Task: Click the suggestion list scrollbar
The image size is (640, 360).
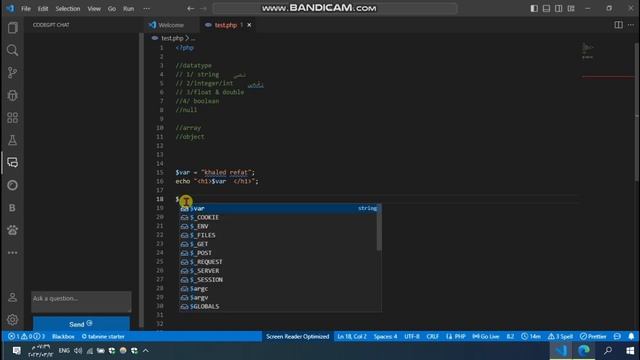Action: tap(380, 228)
